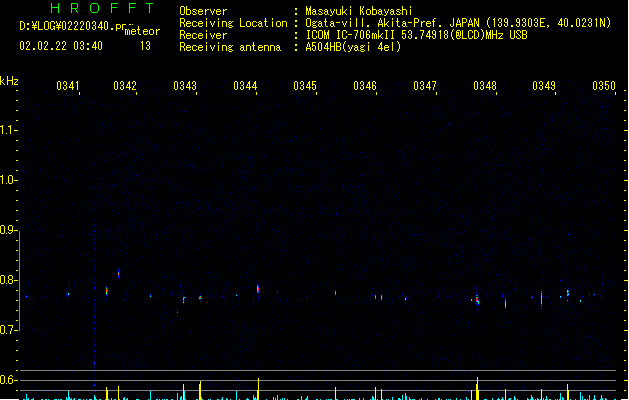
Task: Click the 0.7 kHz axis label
Action: 8,330
